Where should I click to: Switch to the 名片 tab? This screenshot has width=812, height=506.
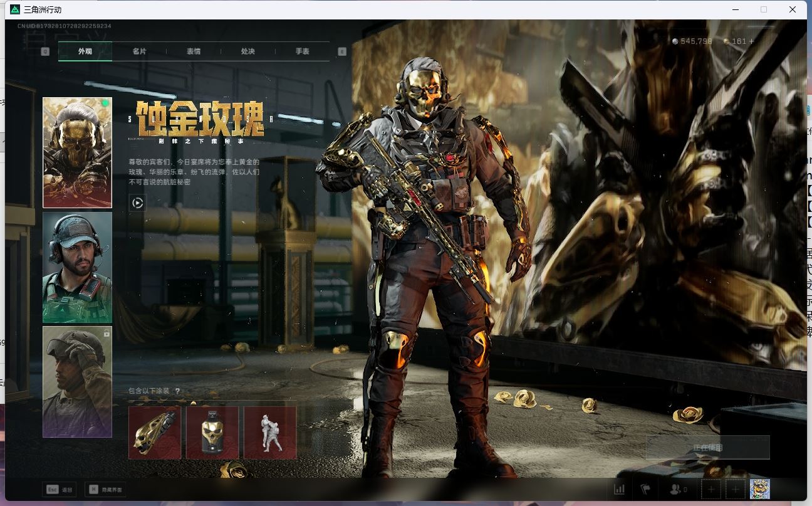(x=139, y=51)
